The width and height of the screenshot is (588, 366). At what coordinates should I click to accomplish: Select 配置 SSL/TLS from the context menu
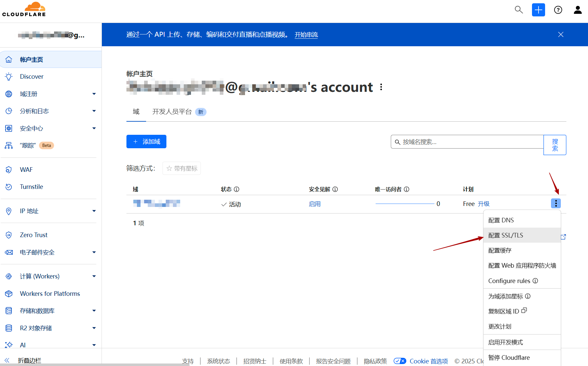505,235
